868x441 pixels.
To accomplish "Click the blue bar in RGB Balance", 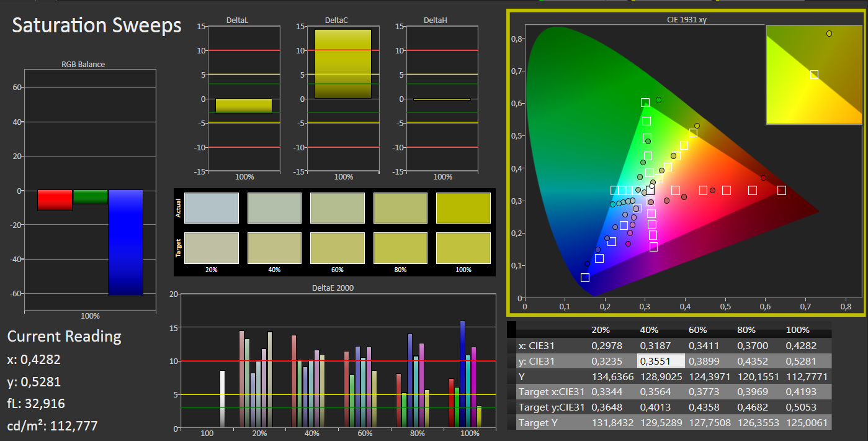I will tap(126, 243).
